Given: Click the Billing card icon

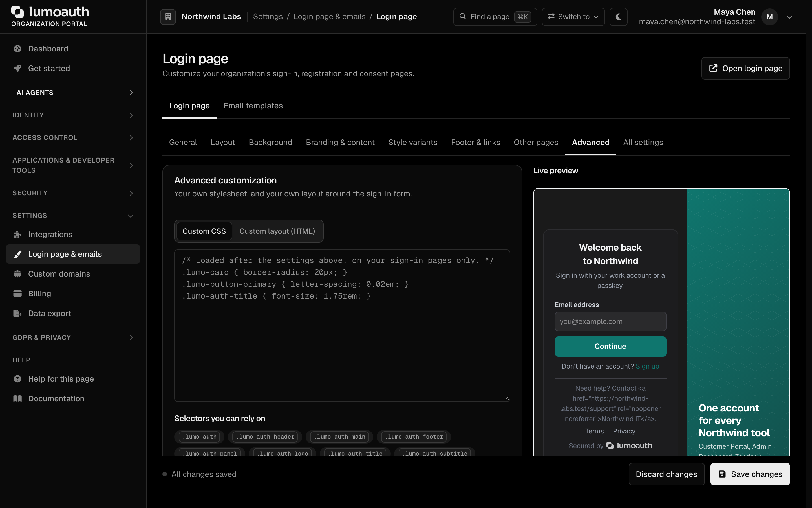Looking at the screenshot, I should (17, 294).
